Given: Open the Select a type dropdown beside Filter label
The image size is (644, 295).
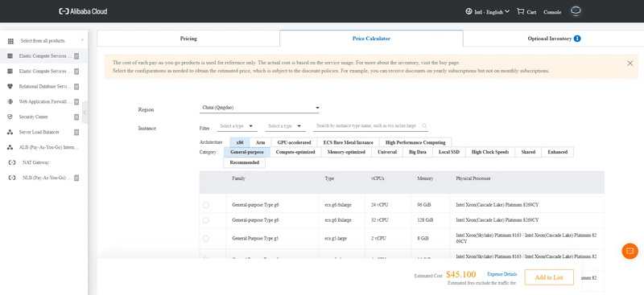Looking at the screenshot, I should [x=237, y=126].
